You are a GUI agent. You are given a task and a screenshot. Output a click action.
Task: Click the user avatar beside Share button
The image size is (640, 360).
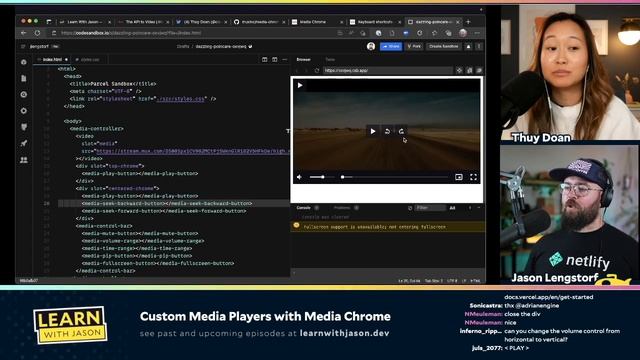click(371, 47)
